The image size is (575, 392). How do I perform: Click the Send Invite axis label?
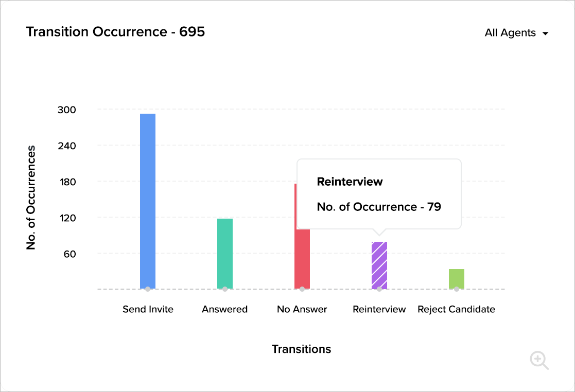(x=148, y=309)
